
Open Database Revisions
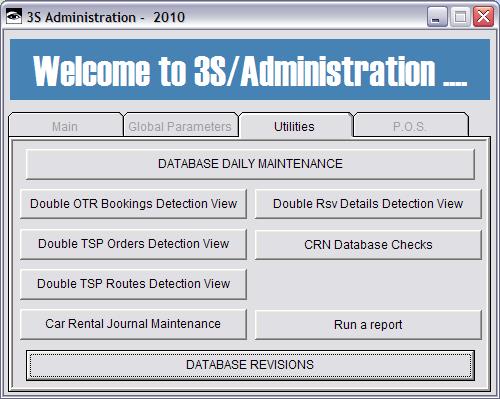click(x=250, y=365)
